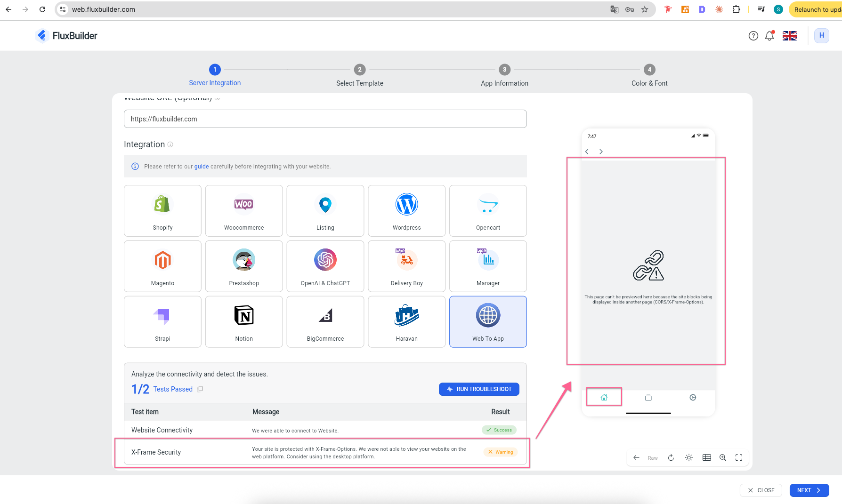Open the help question mark icon
The height and width of the screenshot is (504, 842).
(753, 36)
